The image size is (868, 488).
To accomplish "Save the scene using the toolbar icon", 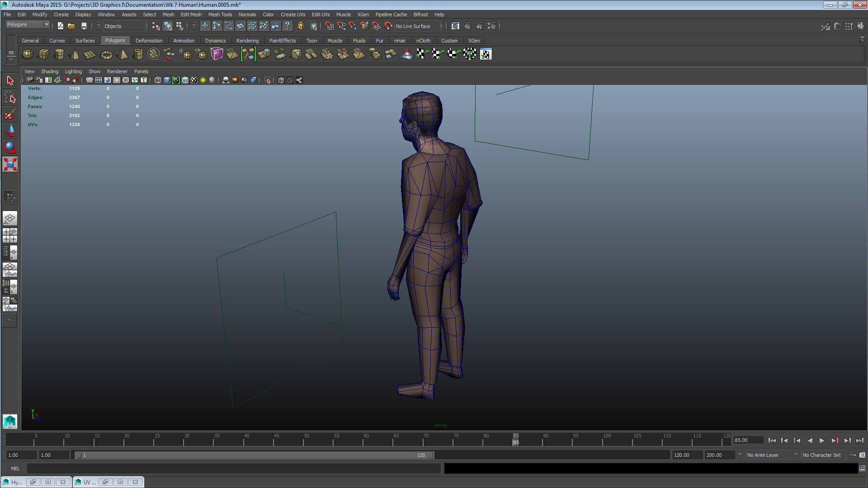I will click(x=84, y=26).
